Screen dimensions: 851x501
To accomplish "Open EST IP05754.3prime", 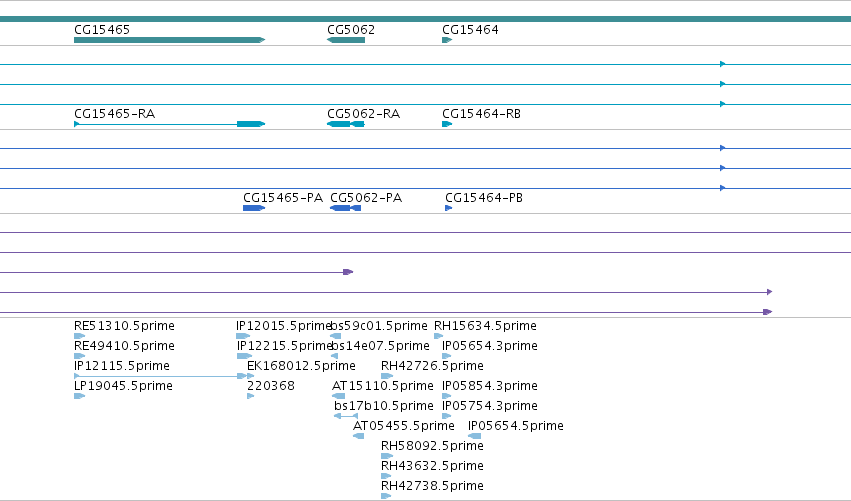I will pos(490,406).
